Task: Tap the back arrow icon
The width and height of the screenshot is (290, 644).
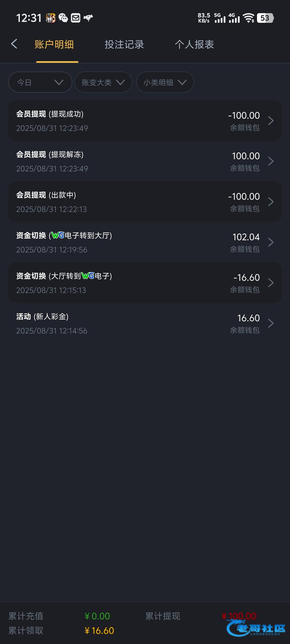Action: pos(14,44)
